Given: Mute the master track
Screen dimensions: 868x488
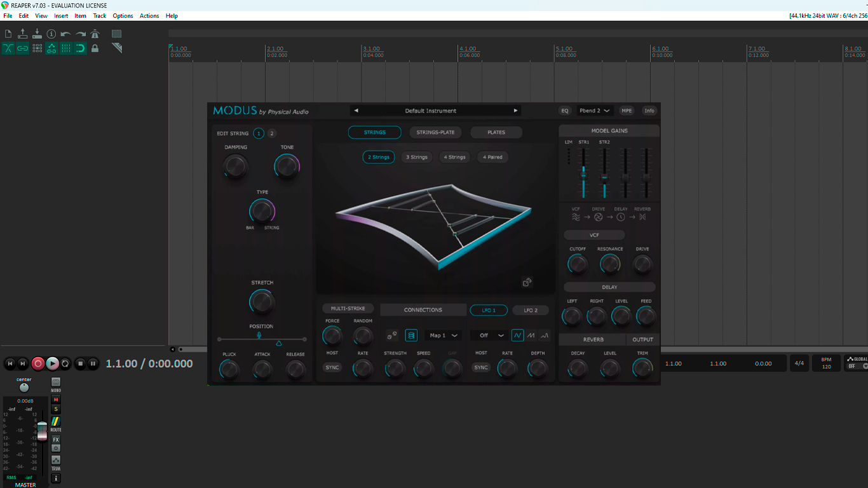Looking at the screenshot, I should (x=56, y=400).
